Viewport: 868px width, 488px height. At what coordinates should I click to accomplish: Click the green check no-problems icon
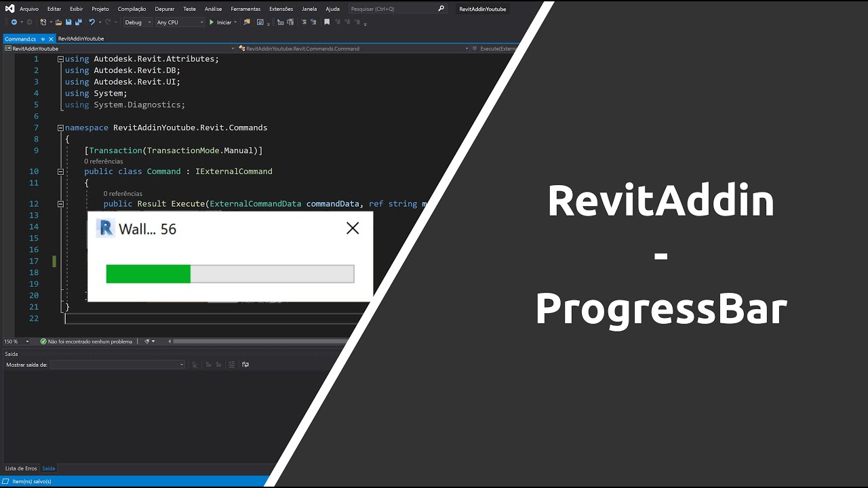click(43, 342)
